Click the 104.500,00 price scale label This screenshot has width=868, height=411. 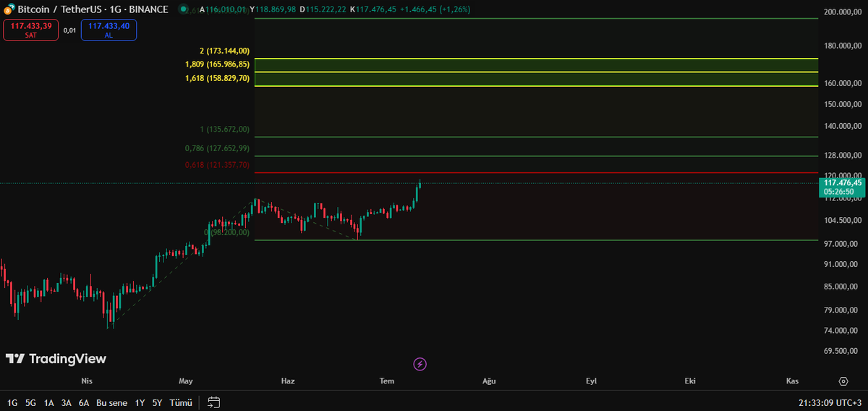pyautogui.click(x=843, y=221)
